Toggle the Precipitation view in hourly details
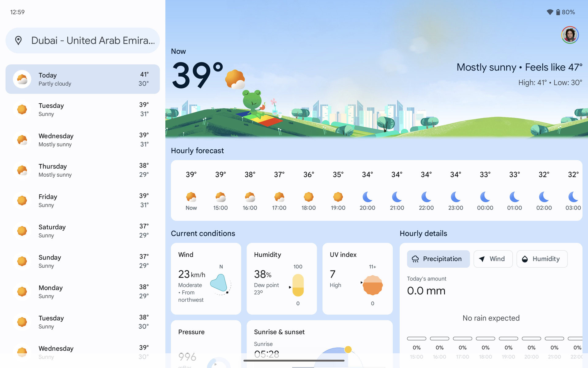This screenshot has height=368, width=588. pyautogui.click(x=438, y=259)
